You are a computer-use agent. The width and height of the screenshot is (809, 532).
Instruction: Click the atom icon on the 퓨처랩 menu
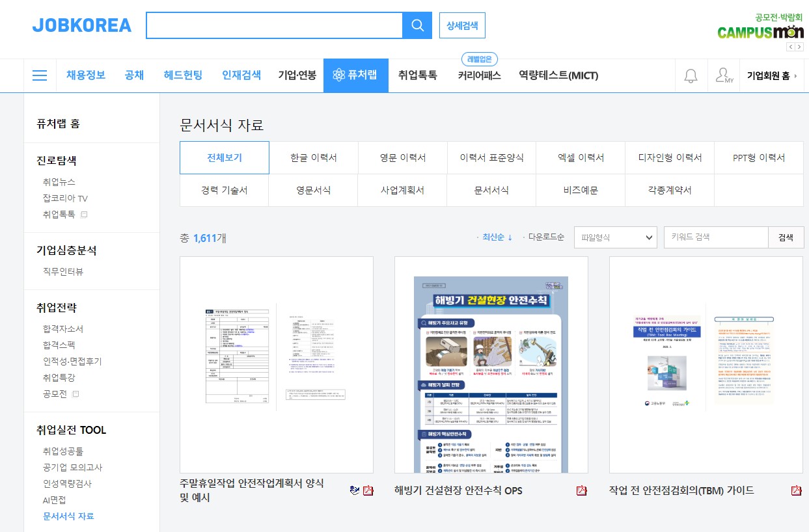coord(338,75)
